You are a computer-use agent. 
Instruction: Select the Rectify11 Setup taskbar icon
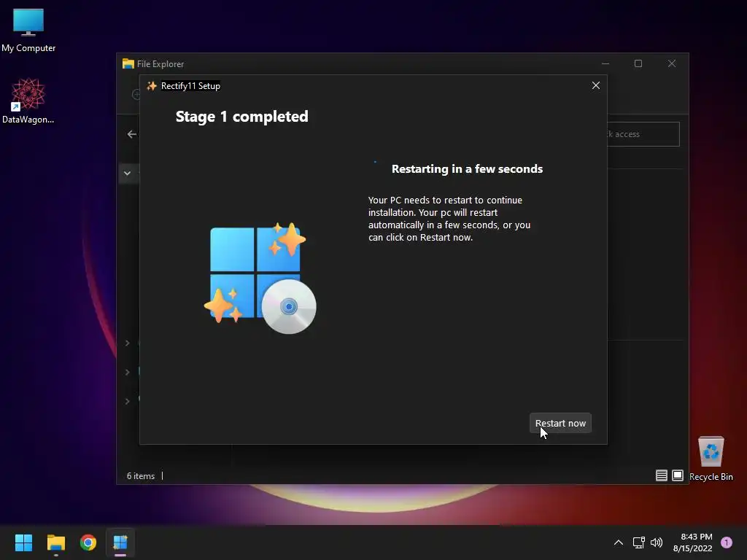pyautogui.click(x=120, y=542)
